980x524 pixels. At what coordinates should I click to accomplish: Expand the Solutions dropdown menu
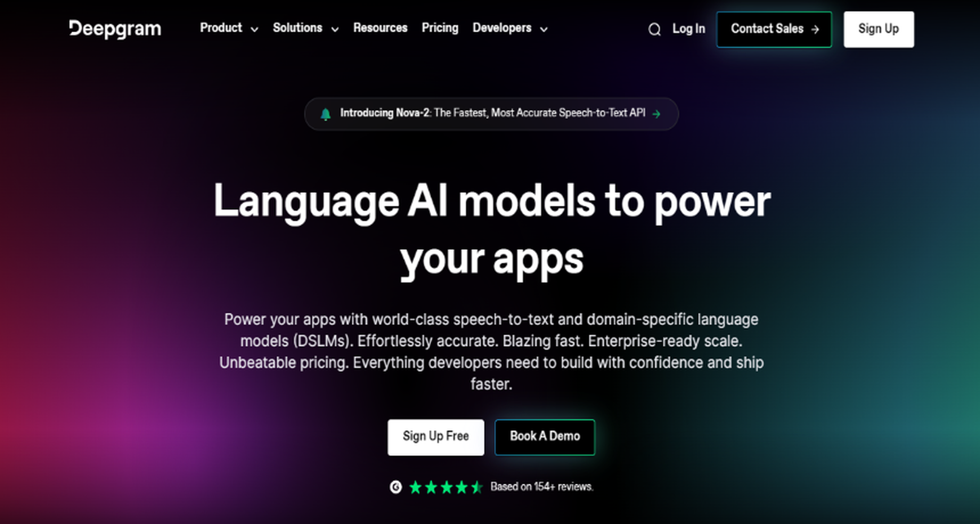coord(305,29)
